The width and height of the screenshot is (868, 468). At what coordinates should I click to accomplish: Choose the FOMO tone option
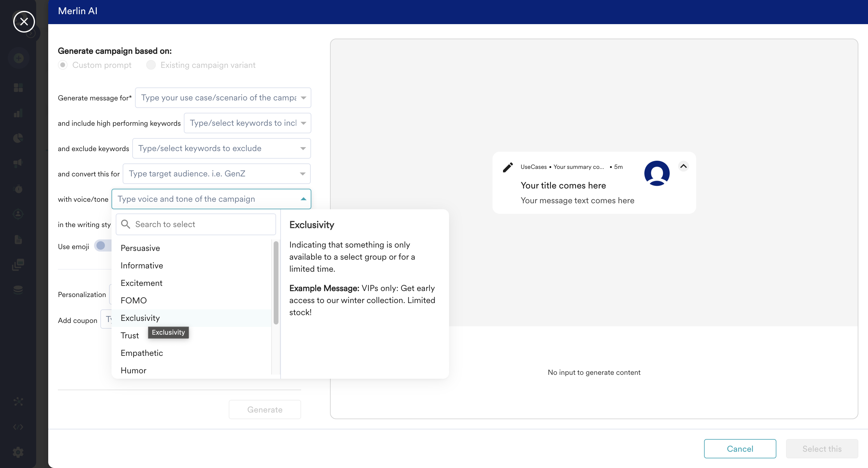click(134, 300)
